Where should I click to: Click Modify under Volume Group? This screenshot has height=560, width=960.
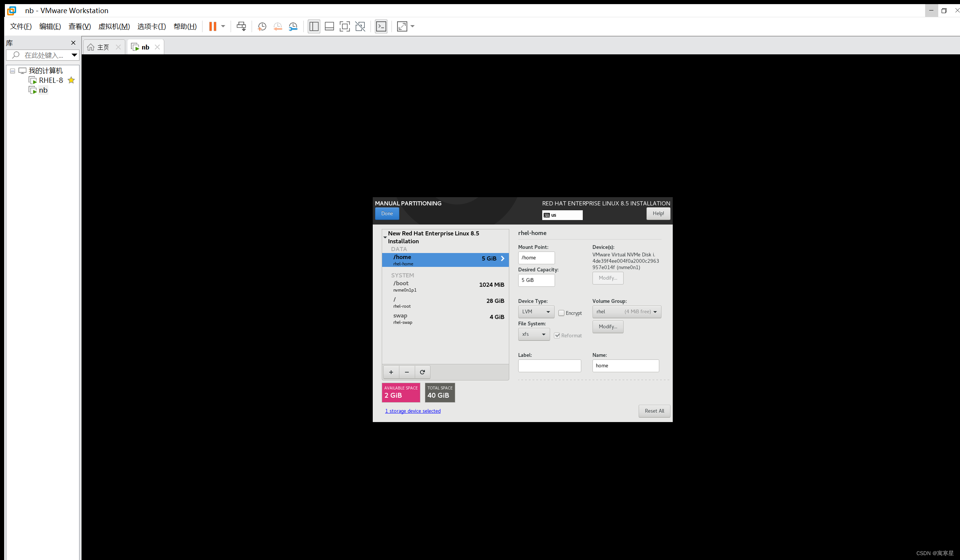click(x=607, y=326)
